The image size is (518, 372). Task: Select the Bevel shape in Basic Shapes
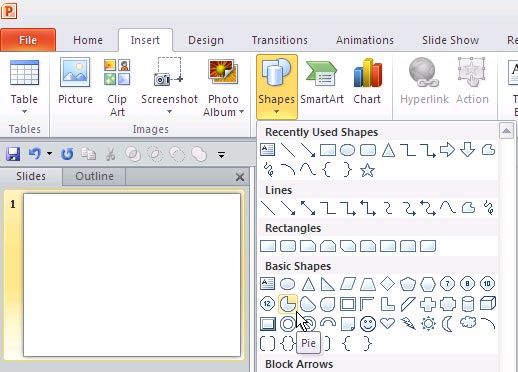click(267, 324)
